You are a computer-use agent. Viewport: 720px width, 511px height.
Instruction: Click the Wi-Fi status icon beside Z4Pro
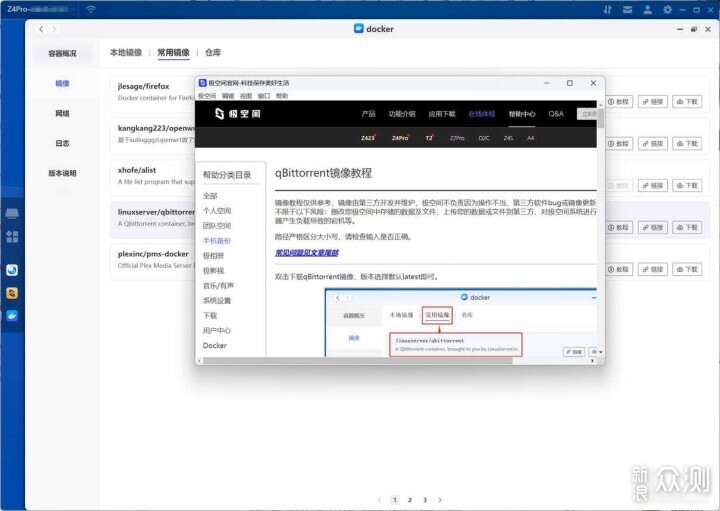(91, 9)
